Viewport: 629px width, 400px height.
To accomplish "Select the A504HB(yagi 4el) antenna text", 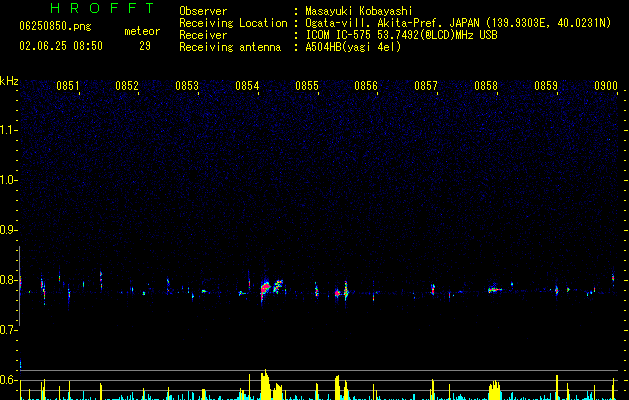I will click(353, 47).
